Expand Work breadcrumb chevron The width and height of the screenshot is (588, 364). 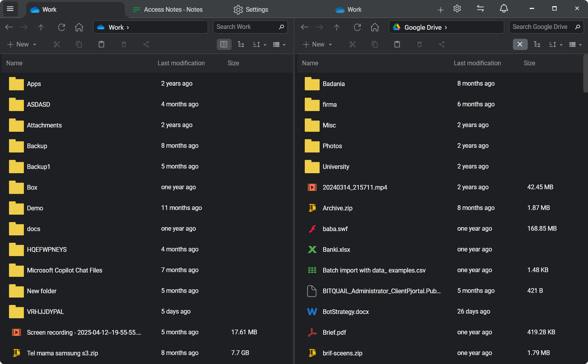(128, 27)
